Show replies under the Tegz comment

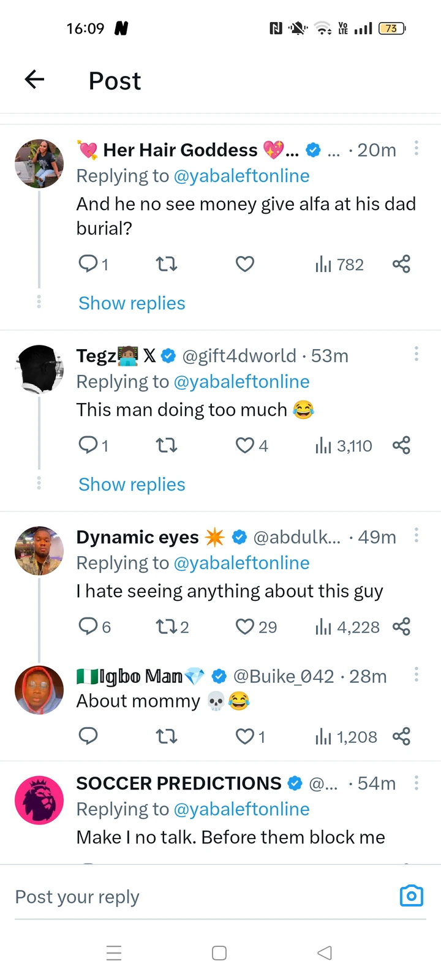(132, 484)
